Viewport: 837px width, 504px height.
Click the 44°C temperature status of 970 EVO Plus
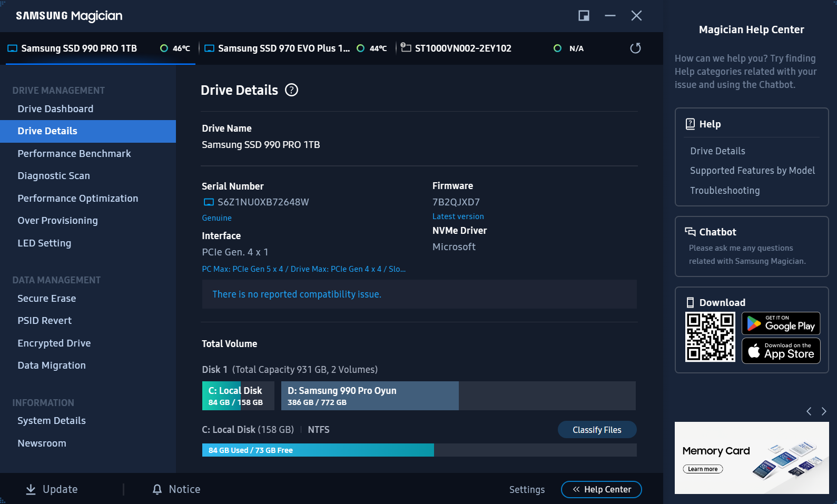point(372,48)
